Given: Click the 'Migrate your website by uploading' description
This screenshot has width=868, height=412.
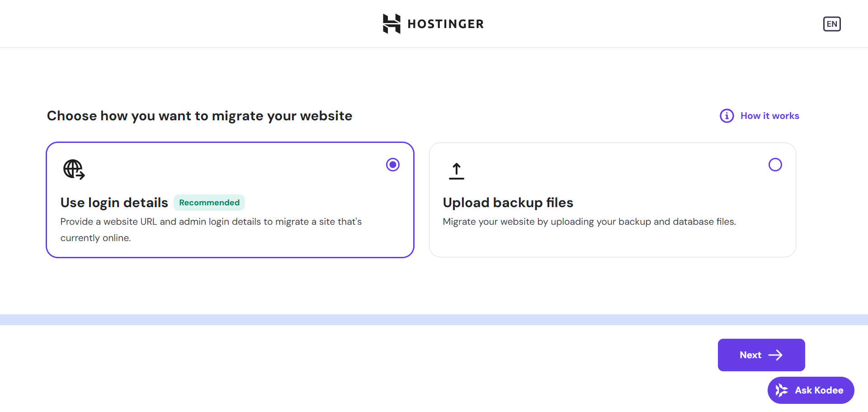Looking at the screenshot, I should [x=590, y=222].
